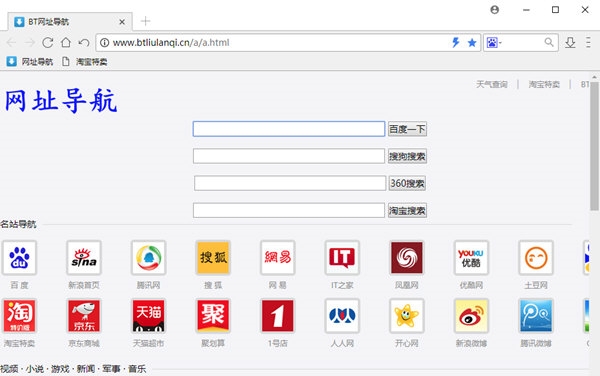
Task: Click the 天猫超市 label
Action: coord(148,343)
